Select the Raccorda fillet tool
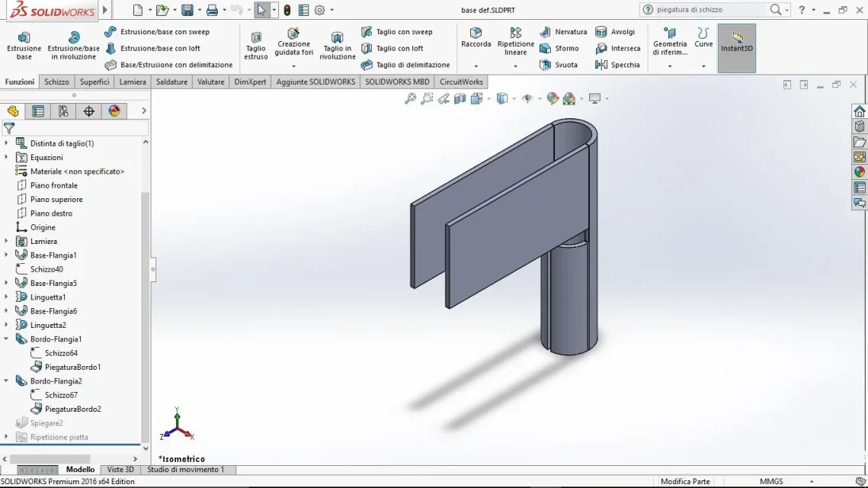 click(x=476, y=37)
